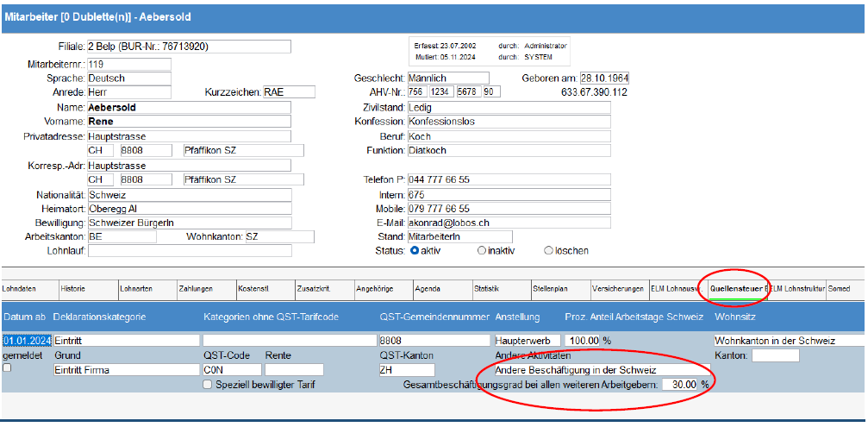Click the Geschlecht field showing Männlich
Viewport: 868px width, 427px height.
pos(448,78)
